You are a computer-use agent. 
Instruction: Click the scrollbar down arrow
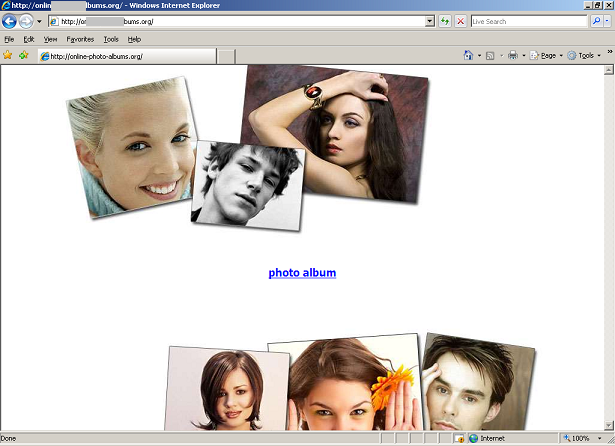(608, 425)
